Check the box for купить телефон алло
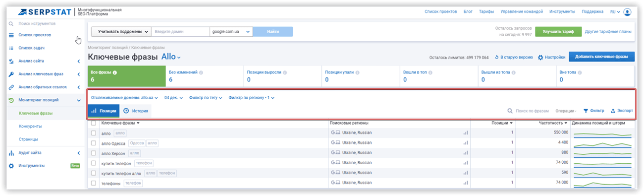This screenshot has height=196, width=644. pos(94,173)
